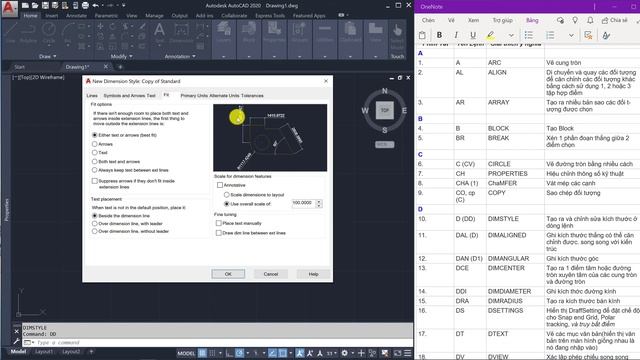Open the annotation scale dropdown in status bar
Image resolution: width=640 pixels, height=360 pixels.
click(x=336, y=353)
